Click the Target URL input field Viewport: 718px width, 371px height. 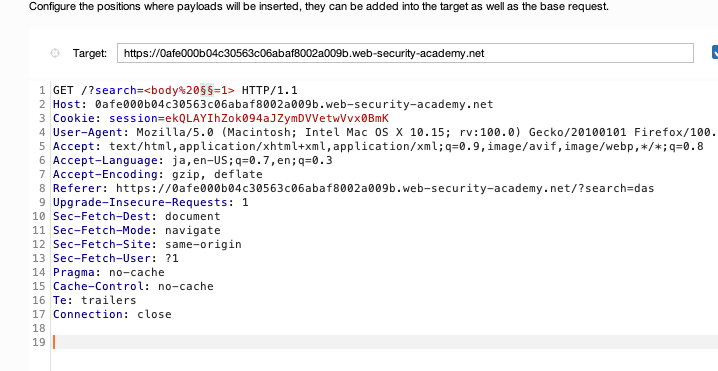click(405, 53)
